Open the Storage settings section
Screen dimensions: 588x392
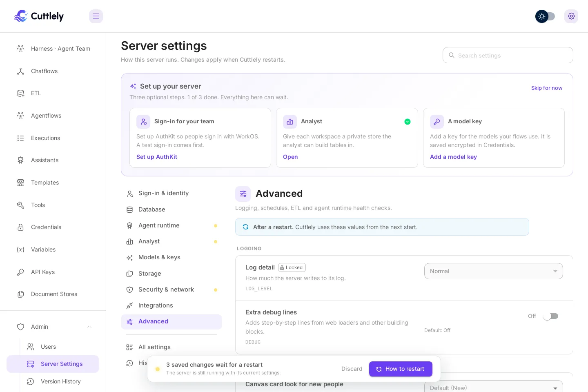(171, 274)
